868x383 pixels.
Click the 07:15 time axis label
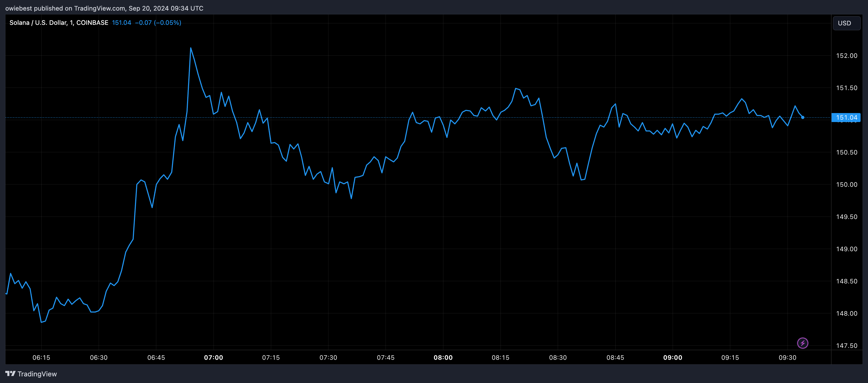(271, 357)
